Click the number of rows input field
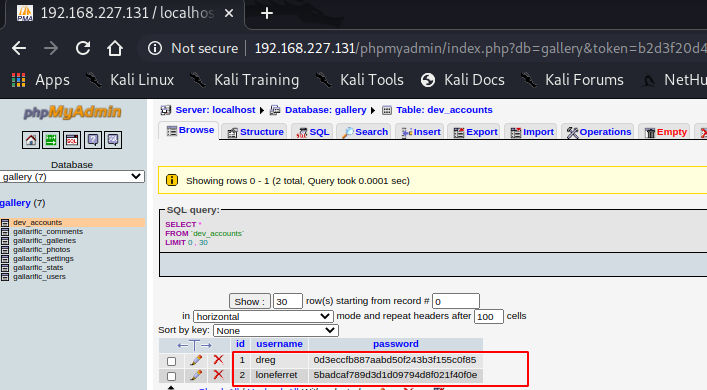Image resolution: width=707 pixels, height=390 pixels. click(x=288, y=301)
